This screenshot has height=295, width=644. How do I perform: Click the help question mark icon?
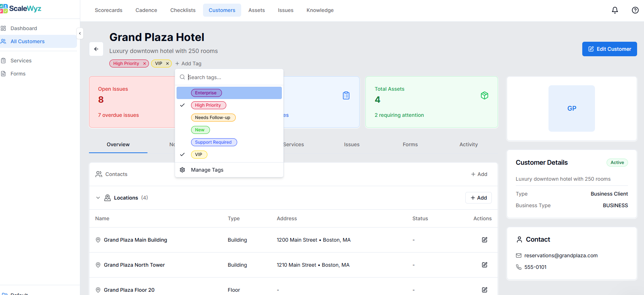(x=635, y=10)
